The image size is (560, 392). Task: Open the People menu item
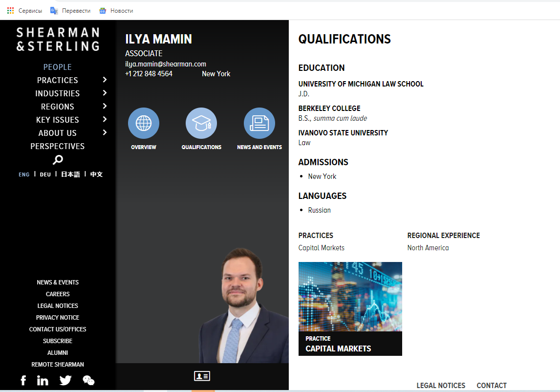(x=57, y=67)
